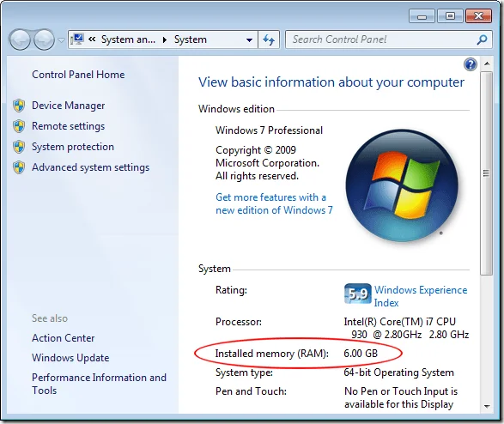
Task: Open Control Panel Home
Action: coord(78,75)
